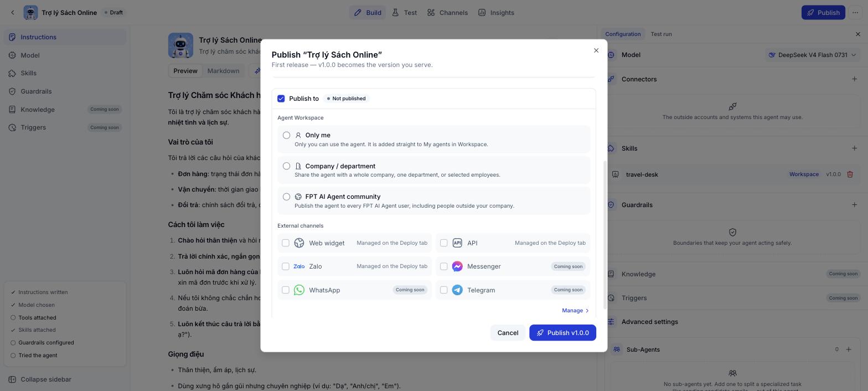Open the Manage link with chevron
Image resolution: width=868 pixels, height=391 pixels.
576,311
